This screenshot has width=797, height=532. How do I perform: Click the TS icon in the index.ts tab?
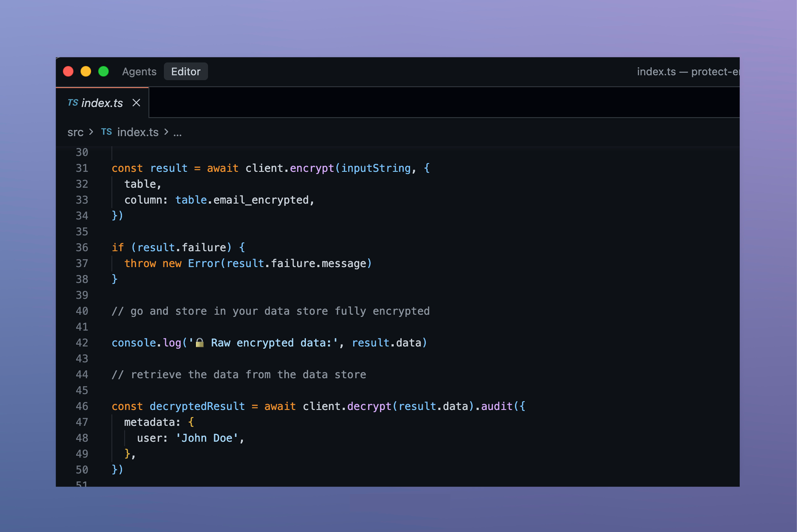(73, 103)
